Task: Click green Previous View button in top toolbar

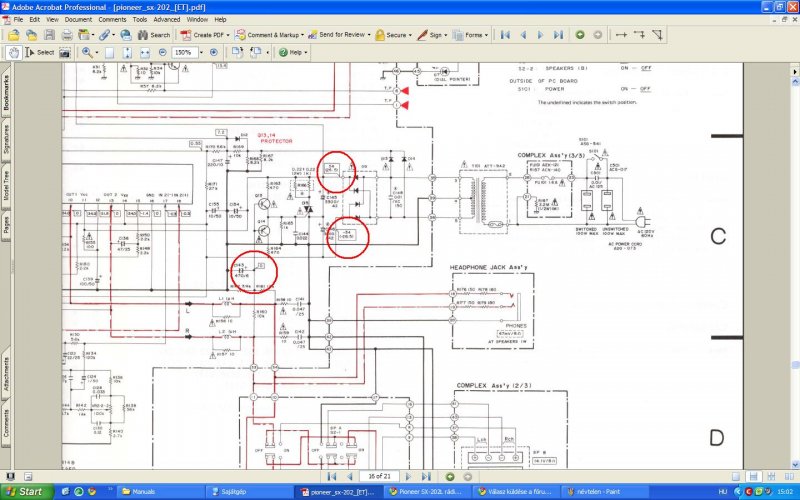Action: tap(580, 35)
